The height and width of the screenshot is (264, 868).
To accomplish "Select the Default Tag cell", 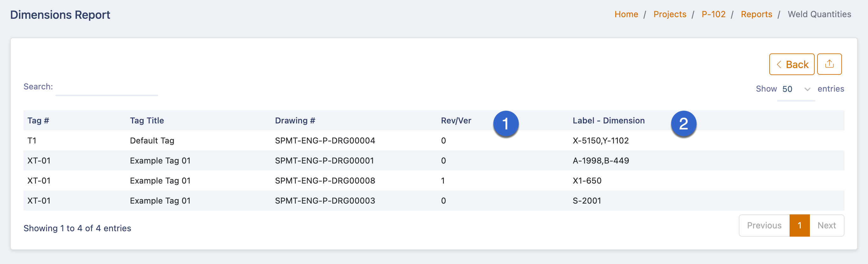I will pos(152,141).
